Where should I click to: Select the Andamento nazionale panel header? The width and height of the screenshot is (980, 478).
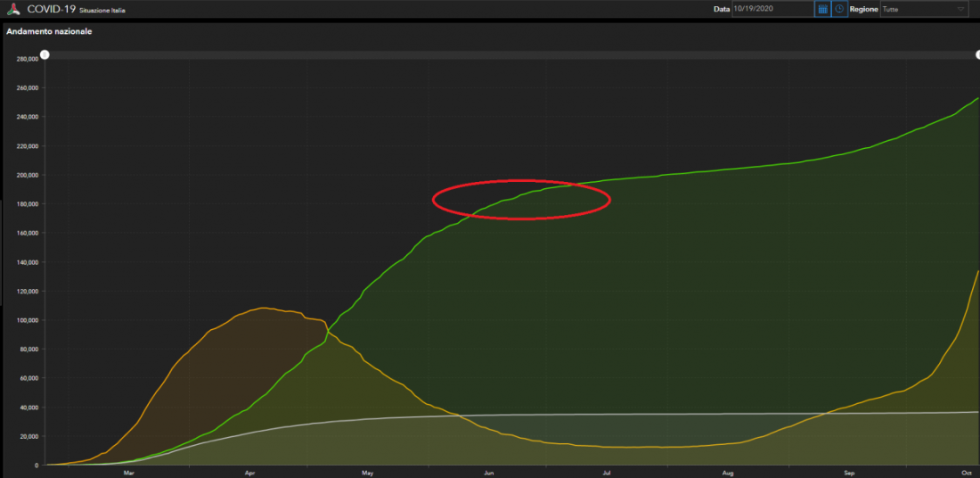coord(49,31)
